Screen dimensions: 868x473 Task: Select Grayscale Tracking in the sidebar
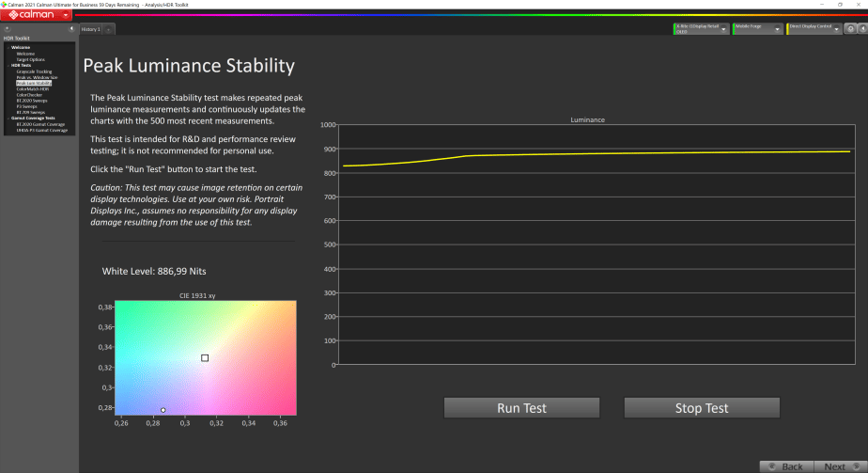tap(34, 71)
